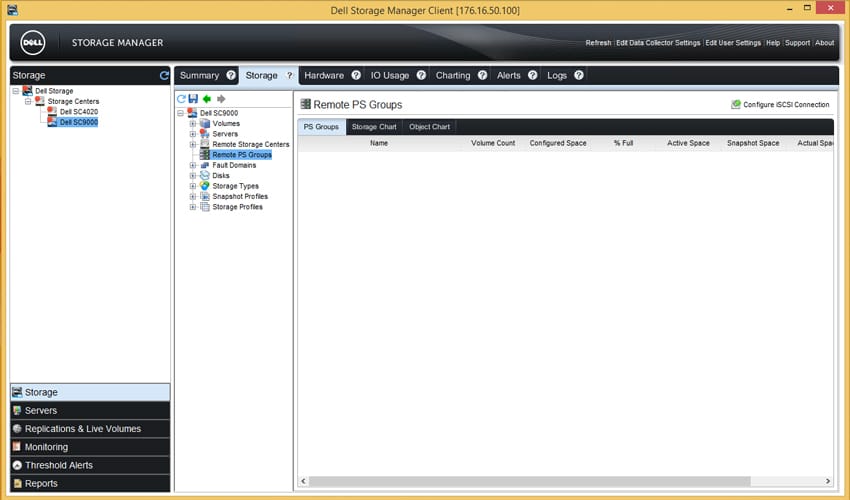The height and width of the screenshot is (500, 850).
Task: Open help icon next to the Storage tab
Action: click(x=290, y=75)
